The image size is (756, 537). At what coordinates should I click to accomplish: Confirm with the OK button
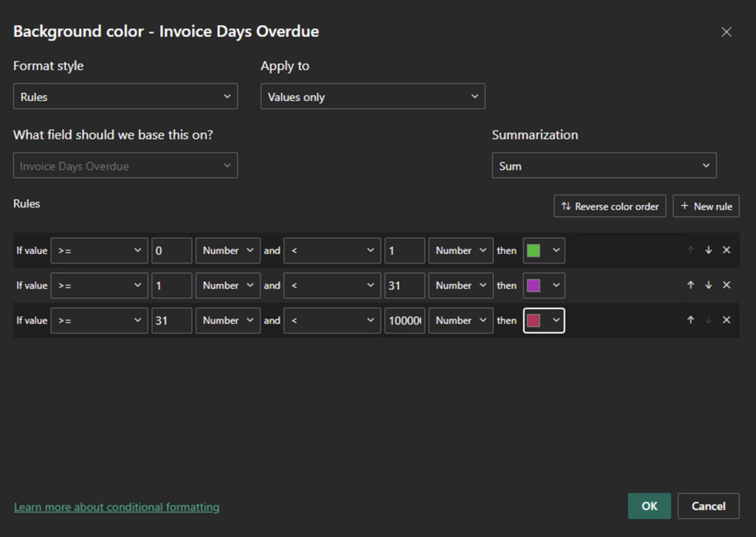click(x=649, y=506)
